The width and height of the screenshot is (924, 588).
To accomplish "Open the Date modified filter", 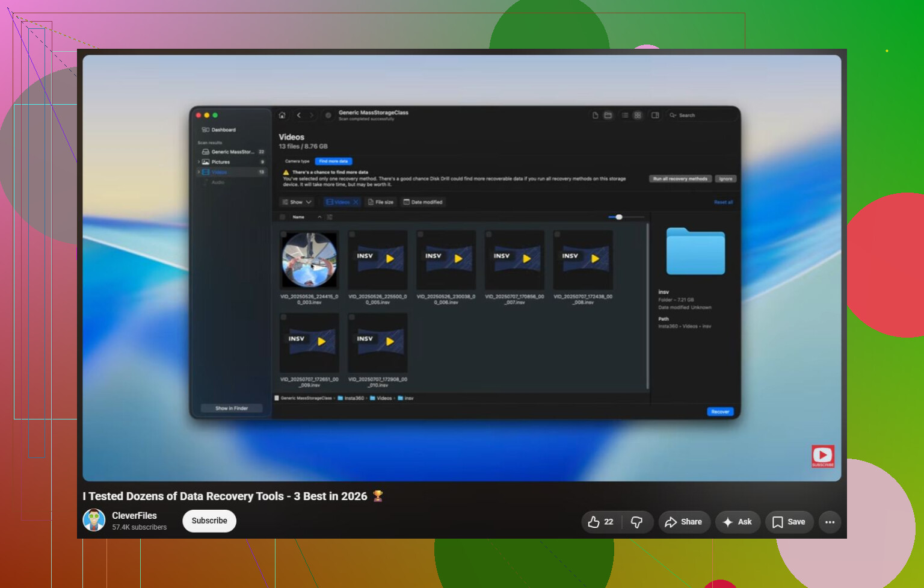I will click(x=423, y=202).
